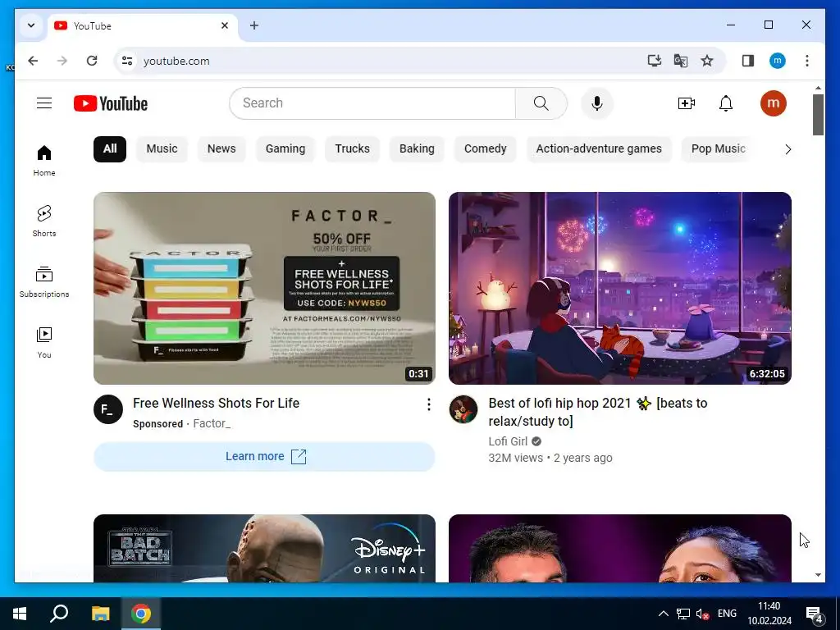Select the Baking filter chip
840x630 pixels.
(x=417, y=149)
